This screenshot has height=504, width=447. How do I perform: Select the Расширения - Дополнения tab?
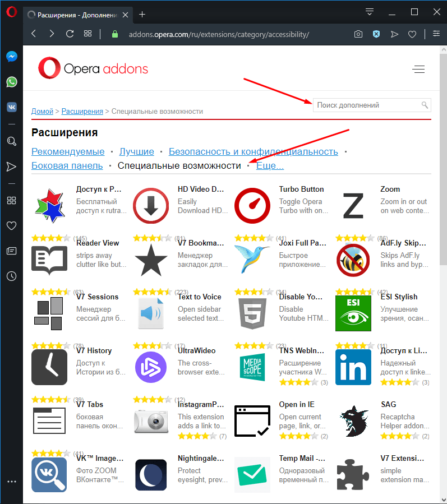coord(78,15)
